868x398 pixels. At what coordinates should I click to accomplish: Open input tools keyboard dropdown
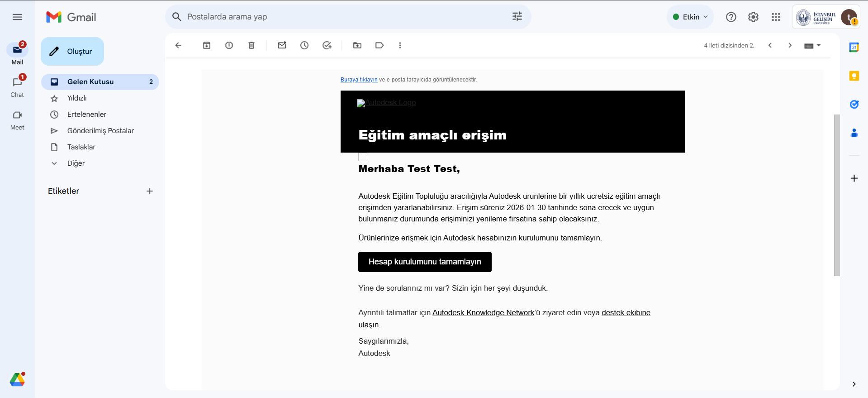point(812,45)
